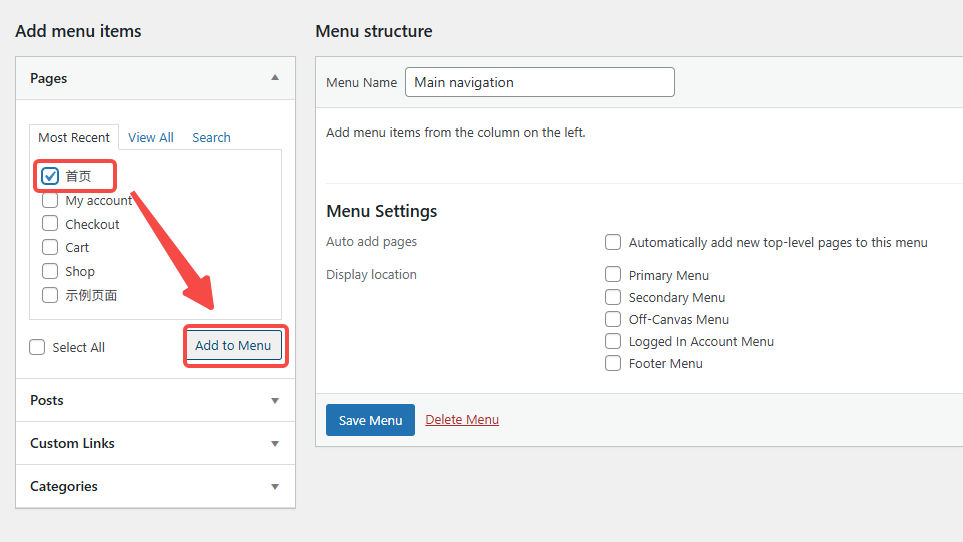Expand the Posts section

pos(275,401)
